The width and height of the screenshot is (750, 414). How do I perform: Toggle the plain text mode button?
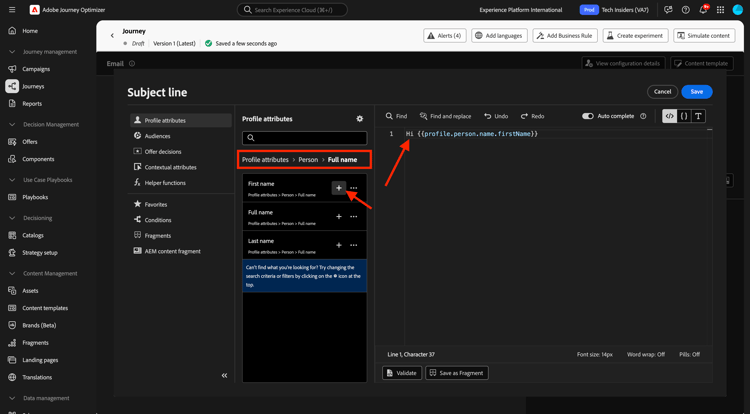[x=698, y=116]
